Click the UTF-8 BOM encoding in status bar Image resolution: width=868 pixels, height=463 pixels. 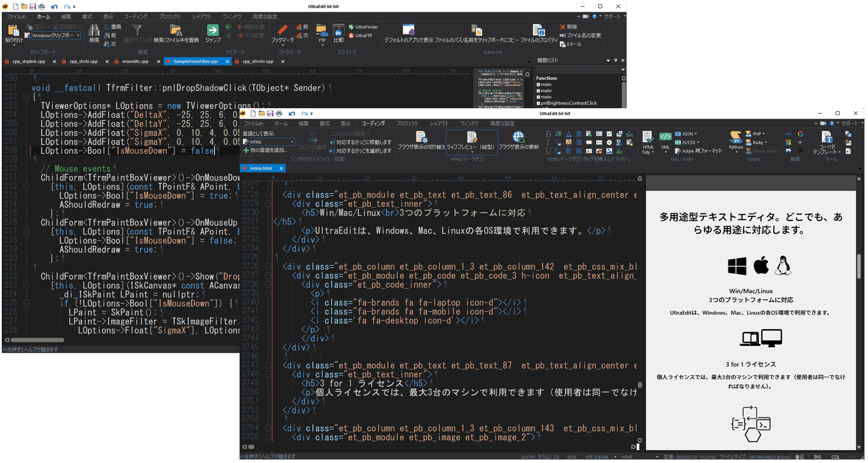tap(595, 457)
